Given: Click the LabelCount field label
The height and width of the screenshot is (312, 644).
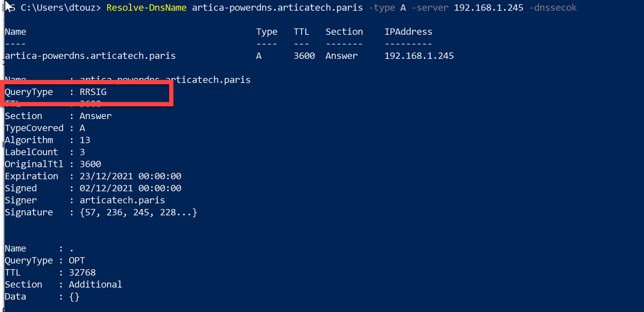Looking at the screenshot, I should pos(31,152).
